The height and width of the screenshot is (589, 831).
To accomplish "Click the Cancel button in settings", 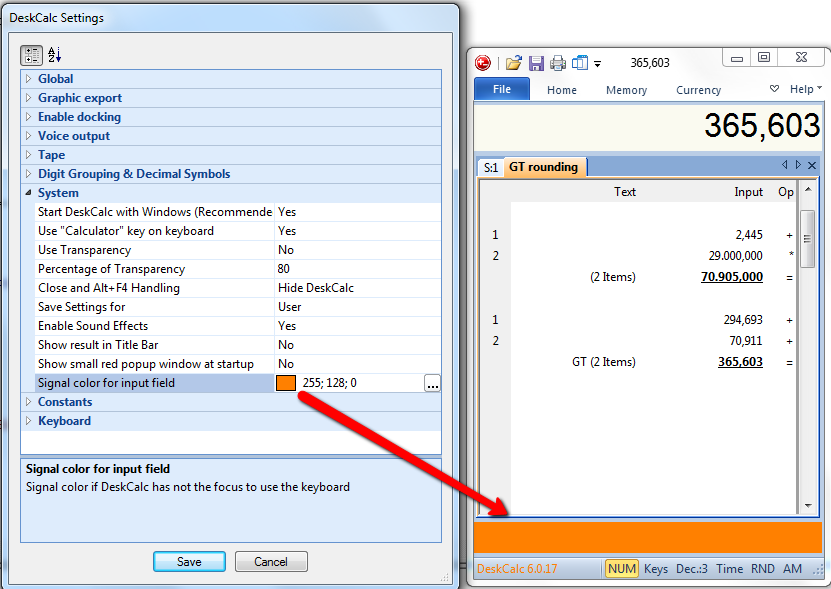I will coord(271,561).
